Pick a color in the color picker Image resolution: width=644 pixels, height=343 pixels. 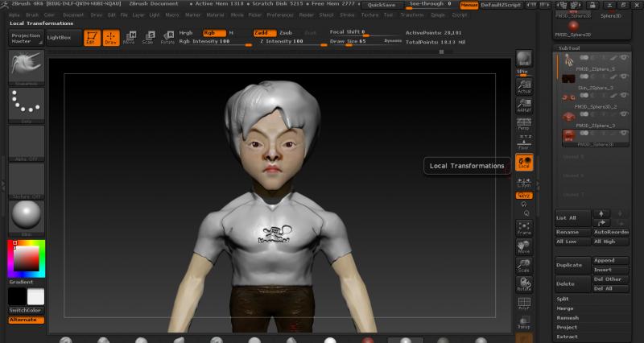click(27, 258)
